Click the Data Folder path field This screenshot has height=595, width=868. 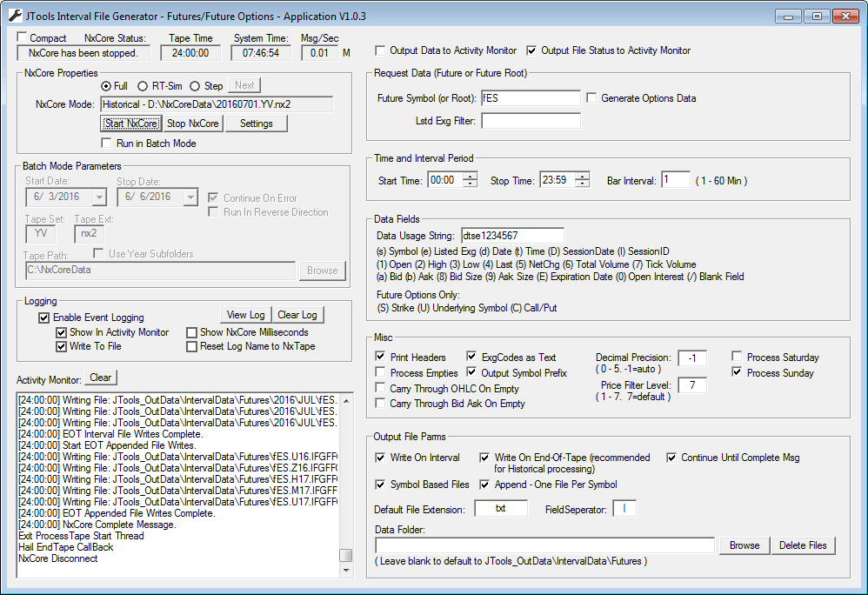pos(544,545)
